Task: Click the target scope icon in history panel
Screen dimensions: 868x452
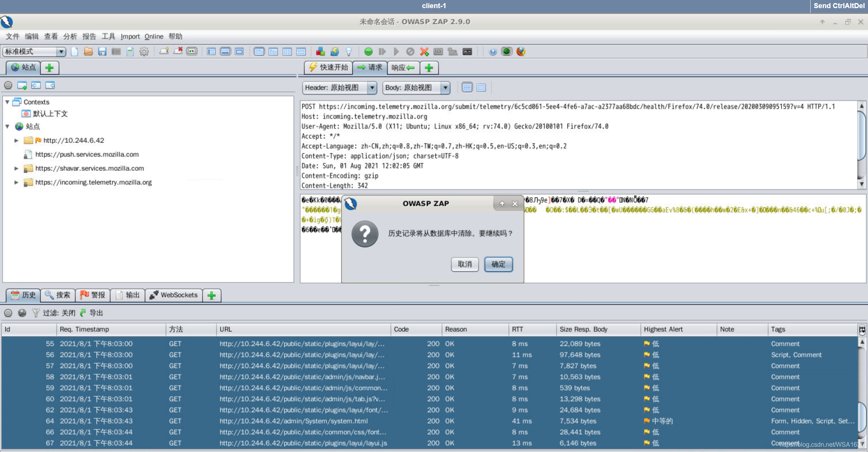Action: [x=8, y=313]
